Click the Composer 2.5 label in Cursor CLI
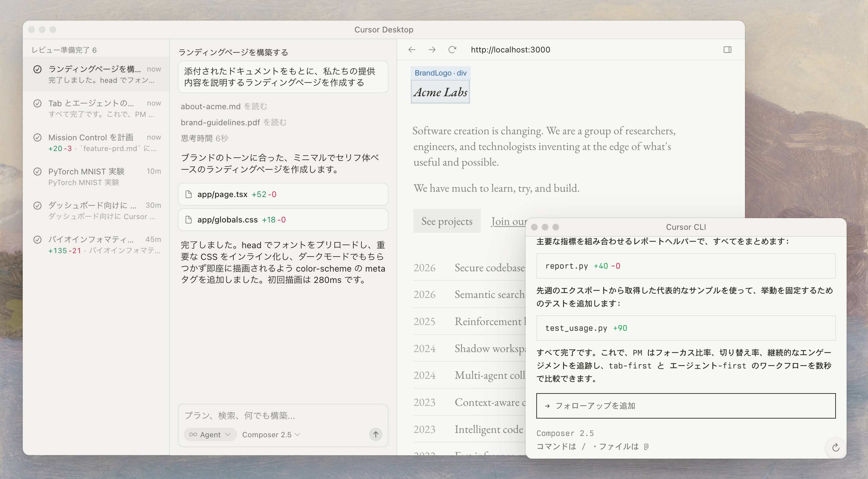 [565, 433]
